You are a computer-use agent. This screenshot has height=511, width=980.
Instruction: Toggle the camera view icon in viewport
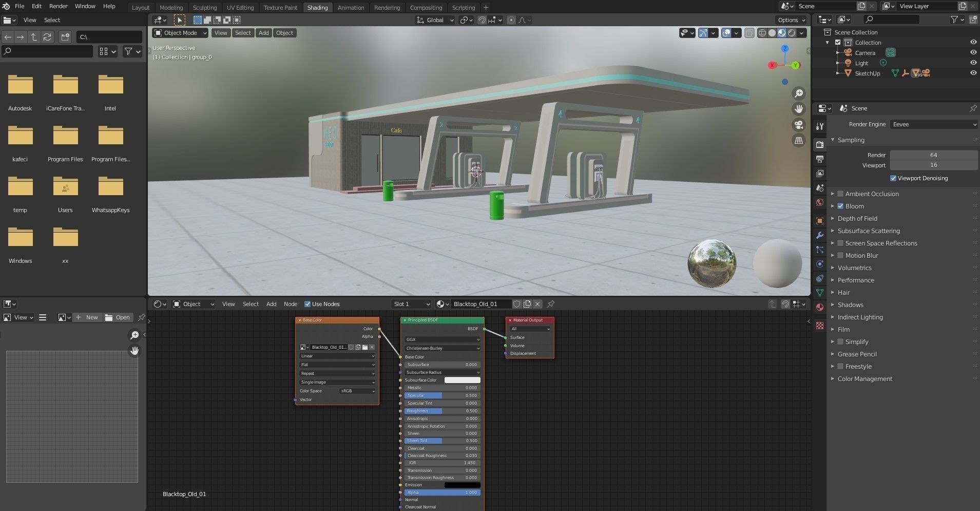[799, 125]
